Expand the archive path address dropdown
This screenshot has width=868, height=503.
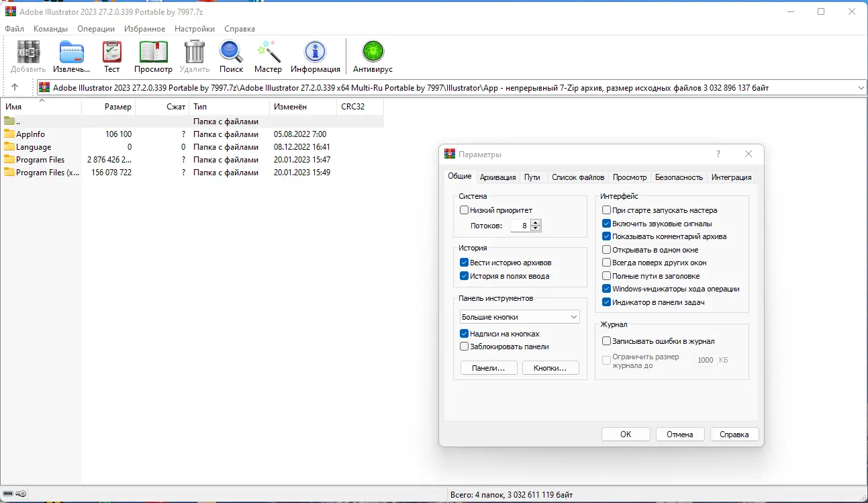click(861, 88)
